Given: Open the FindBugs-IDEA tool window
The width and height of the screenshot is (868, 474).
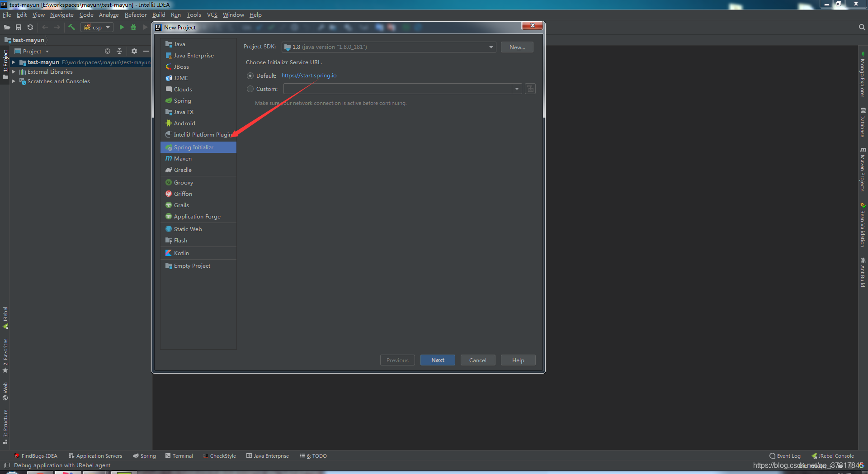Looking at the screenshot, I should (x=35, y=456).
